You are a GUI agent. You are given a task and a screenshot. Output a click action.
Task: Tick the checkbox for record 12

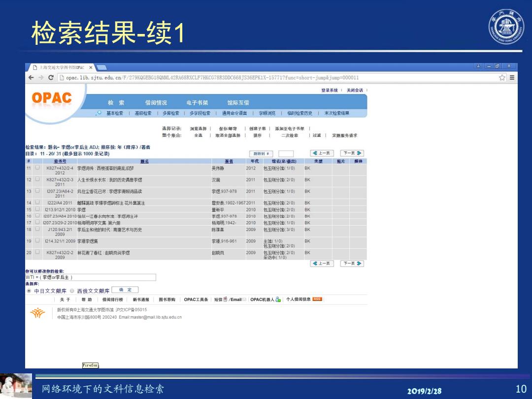37,179
